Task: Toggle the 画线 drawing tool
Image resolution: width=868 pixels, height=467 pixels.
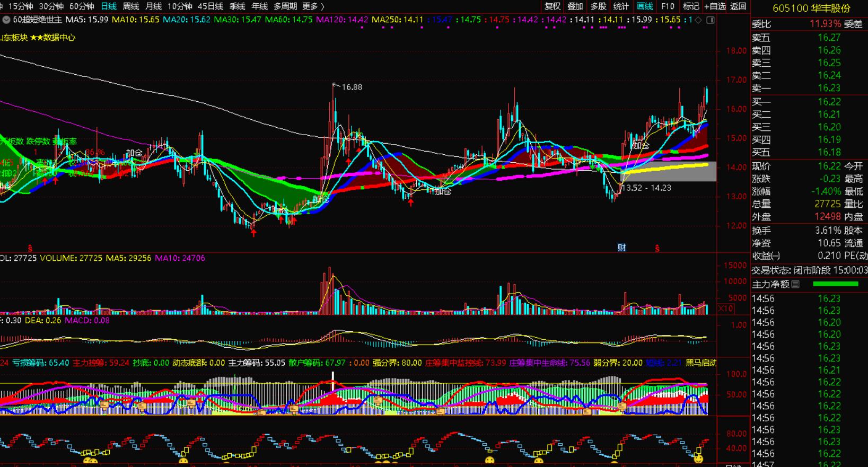Action: point(645,6)
